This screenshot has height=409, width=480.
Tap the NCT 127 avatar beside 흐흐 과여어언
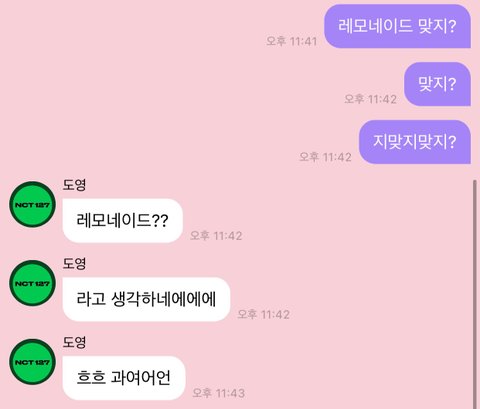pyautogui.click(x=32, y=362)
